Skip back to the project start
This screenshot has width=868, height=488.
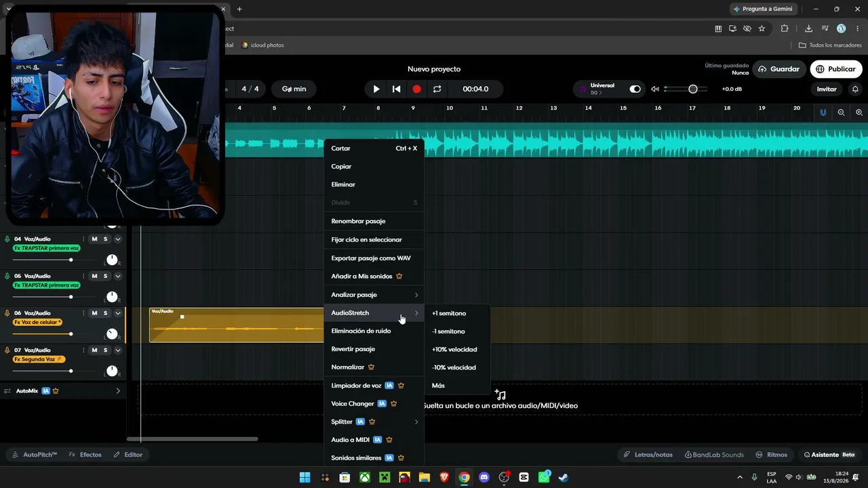coord(397,89)
